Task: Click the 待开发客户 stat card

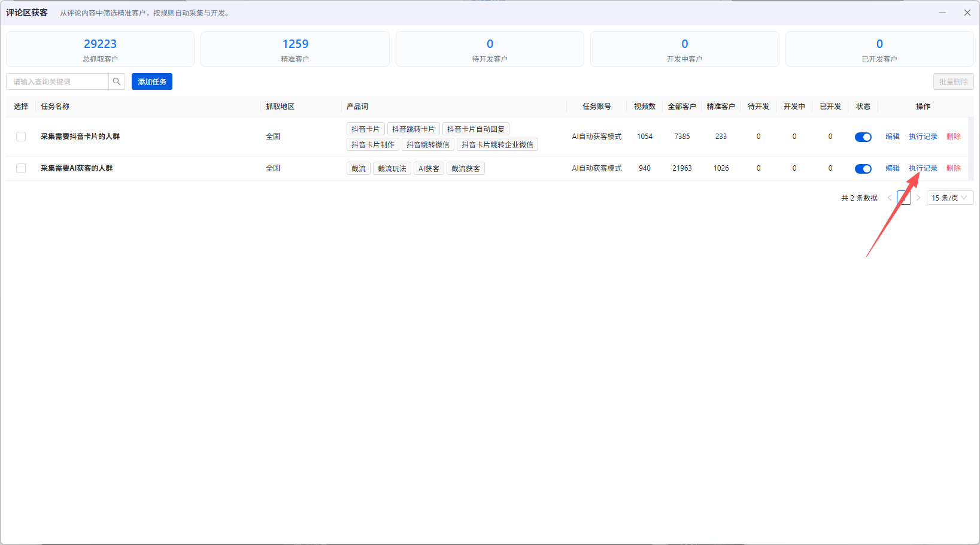Action: 490,49
